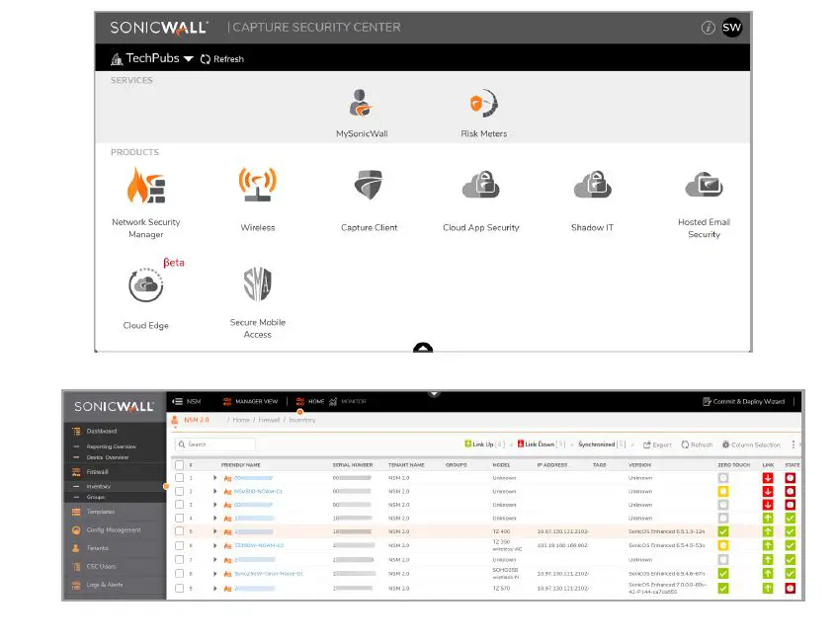This screenshot has width=836, height=644.
Task: Click the red link-down icon in row 1
Action: pos(767,478)
